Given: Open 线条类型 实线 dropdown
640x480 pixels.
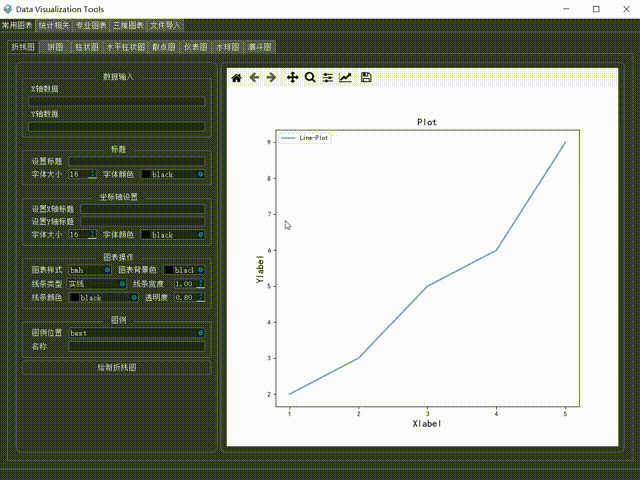Looking at the screenshot, I should click(97, 284).
